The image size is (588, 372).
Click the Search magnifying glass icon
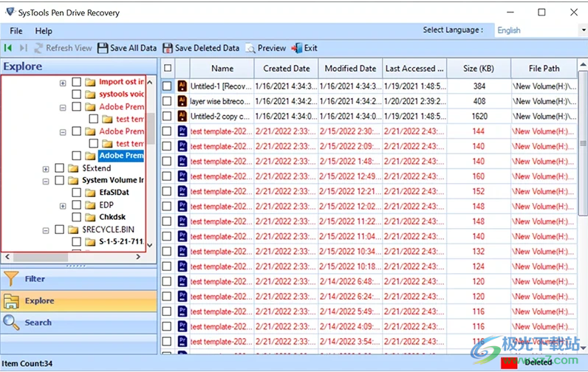tap(11, 323)
